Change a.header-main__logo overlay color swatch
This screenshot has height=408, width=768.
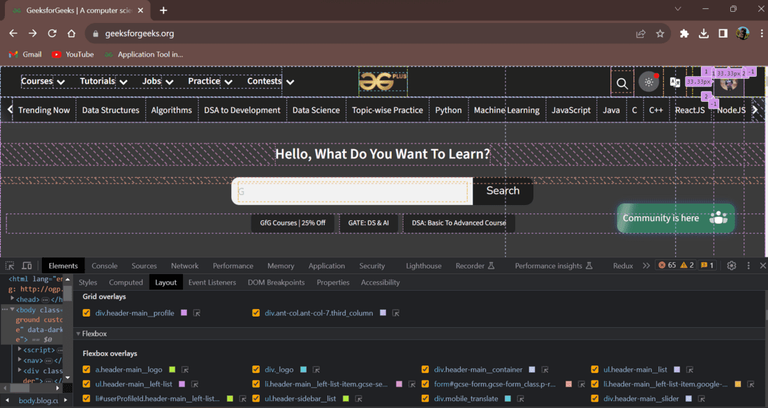pyautogui.click(x=172, y=370)
